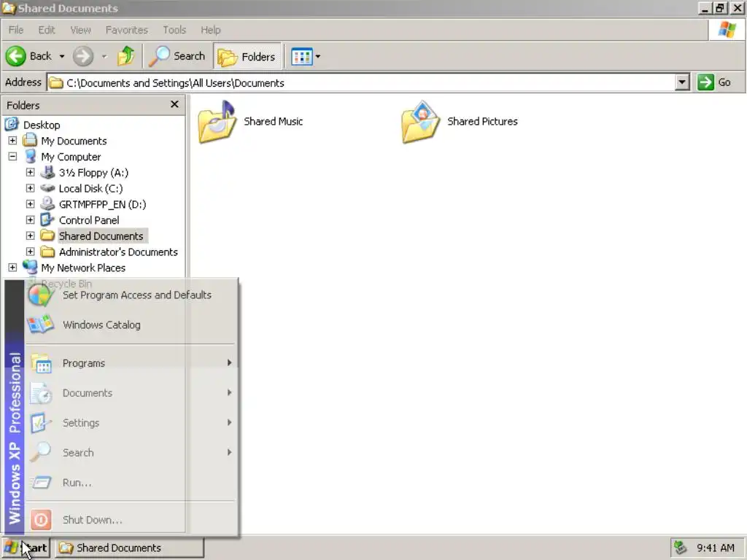
Task: Select Administrator's Documents in tree
Action: pyautogui.click(x=118, y=252)
